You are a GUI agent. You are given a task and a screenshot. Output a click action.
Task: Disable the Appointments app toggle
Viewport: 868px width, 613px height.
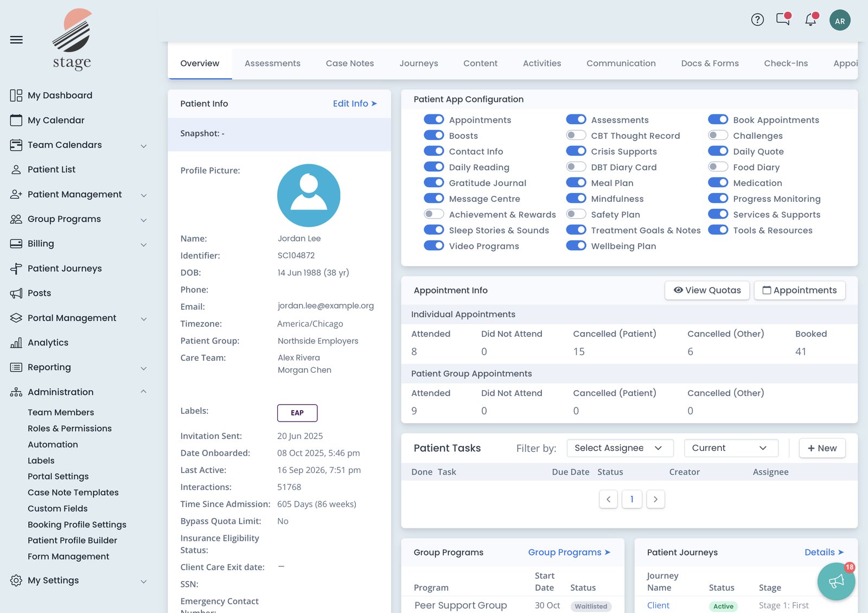434,119
